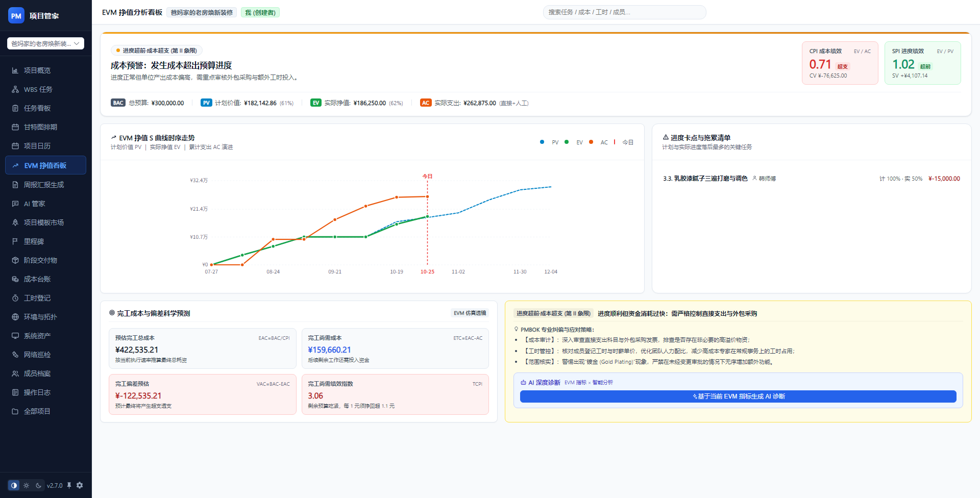
Task: Go to WBS 任务 page
Action: tap(45, 89)
